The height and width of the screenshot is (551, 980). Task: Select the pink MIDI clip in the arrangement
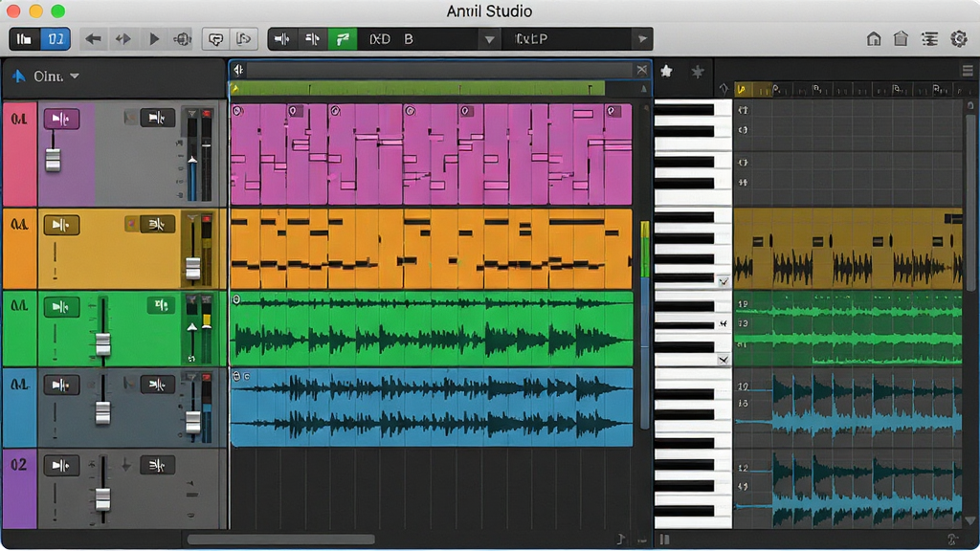pos(432,154)
